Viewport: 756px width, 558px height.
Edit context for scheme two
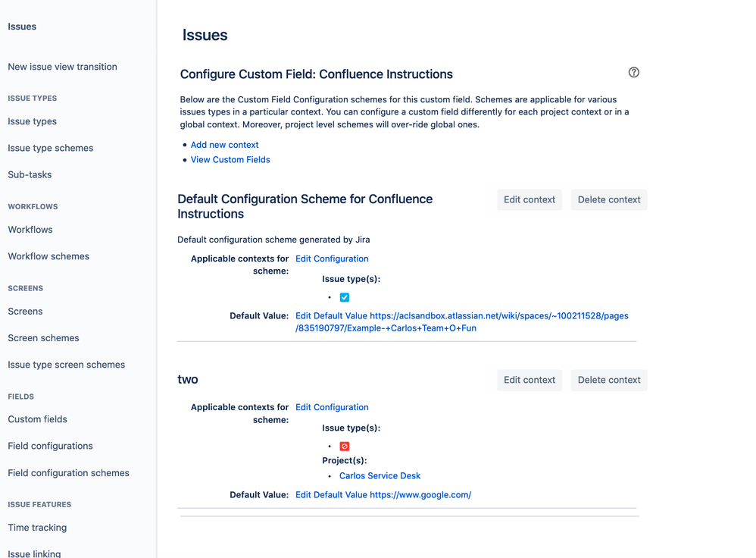(x=530, y=381)
